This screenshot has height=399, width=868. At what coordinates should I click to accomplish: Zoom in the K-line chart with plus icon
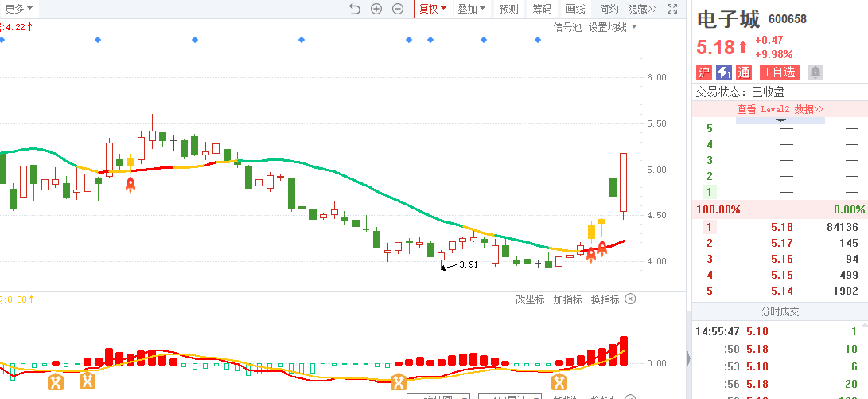376,9
